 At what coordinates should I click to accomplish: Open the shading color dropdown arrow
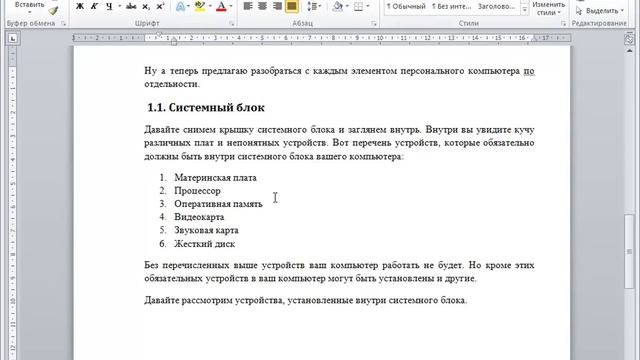coord(347,6)
